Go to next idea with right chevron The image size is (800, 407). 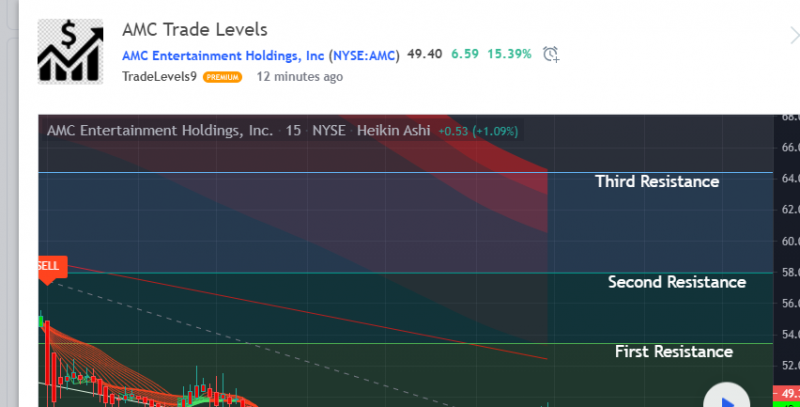click(794, 36)
